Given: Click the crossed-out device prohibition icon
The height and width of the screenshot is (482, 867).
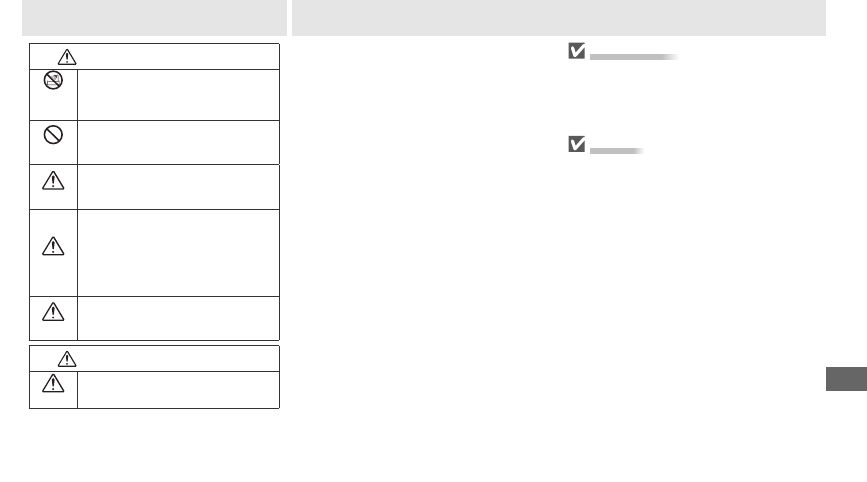Looking at the screenshot, I should pyautogui.click(x=53, y=80).
